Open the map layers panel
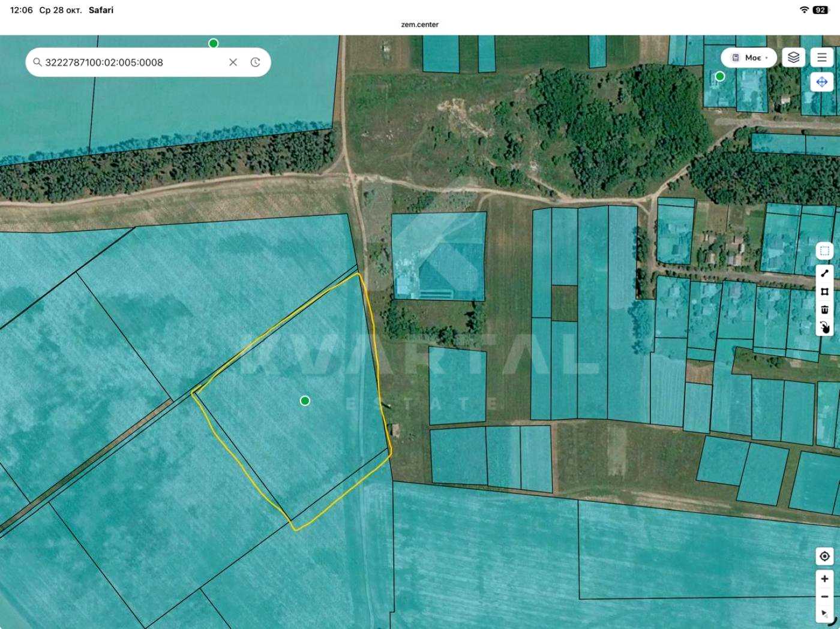This screenshot has width=840, height=629. pyautogui.click(x=793, y=58)
